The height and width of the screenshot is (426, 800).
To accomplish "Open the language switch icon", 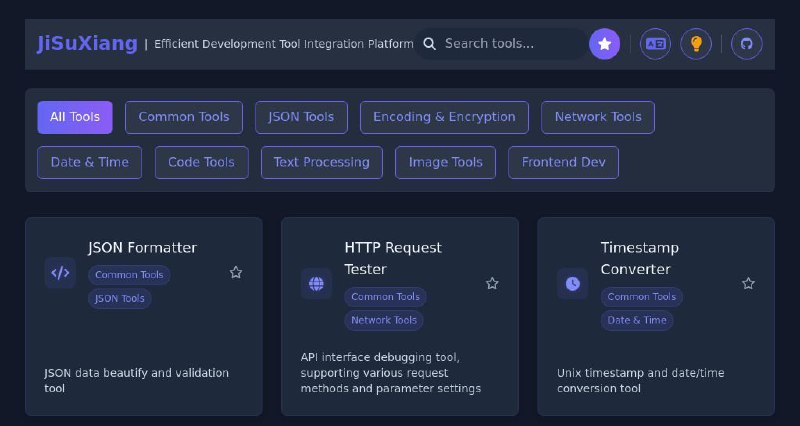I will pos(655,44).
